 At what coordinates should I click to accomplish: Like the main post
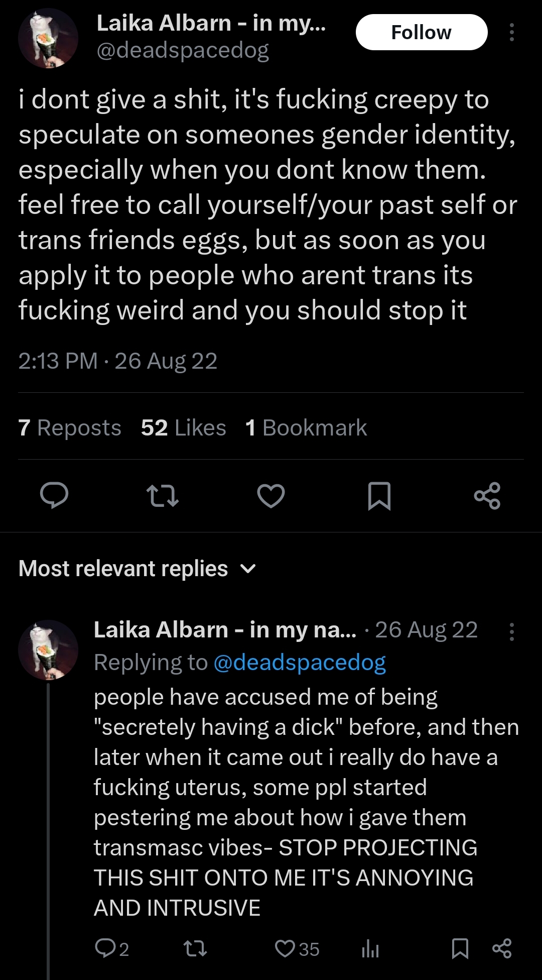point(271,496)
